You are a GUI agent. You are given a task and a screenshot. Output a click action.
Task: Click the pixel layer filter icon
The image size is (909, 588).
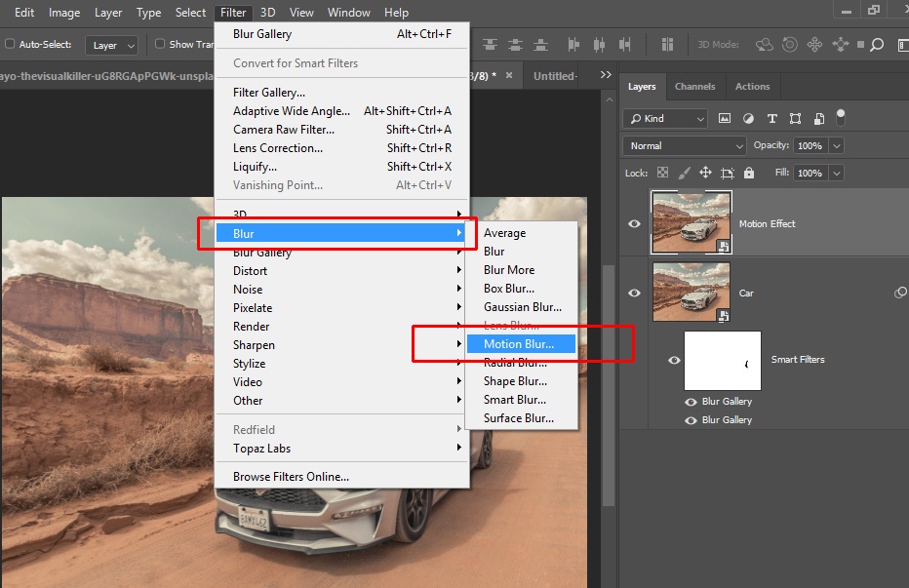click(725, 118)
